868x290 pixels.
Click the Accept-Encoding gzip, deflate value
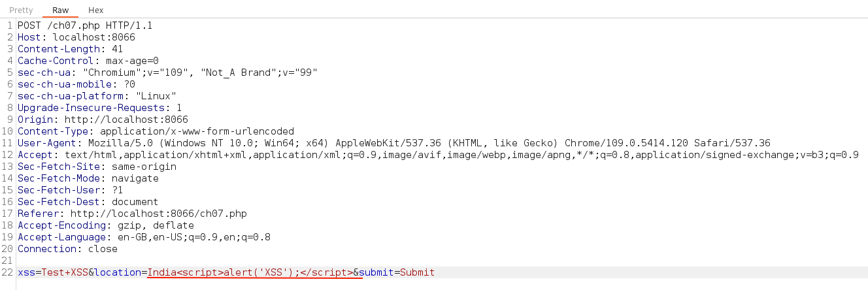156,225
